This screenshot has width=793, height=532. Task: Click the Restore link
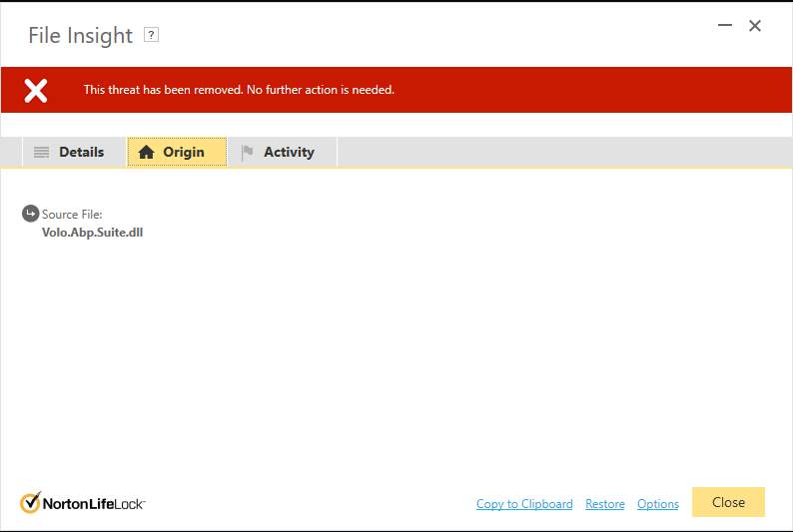coord(604,504)
